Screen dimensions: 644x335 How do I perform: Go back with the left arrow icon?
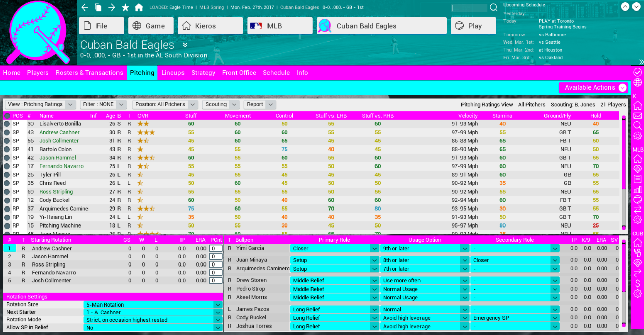(x=85, y=7)
